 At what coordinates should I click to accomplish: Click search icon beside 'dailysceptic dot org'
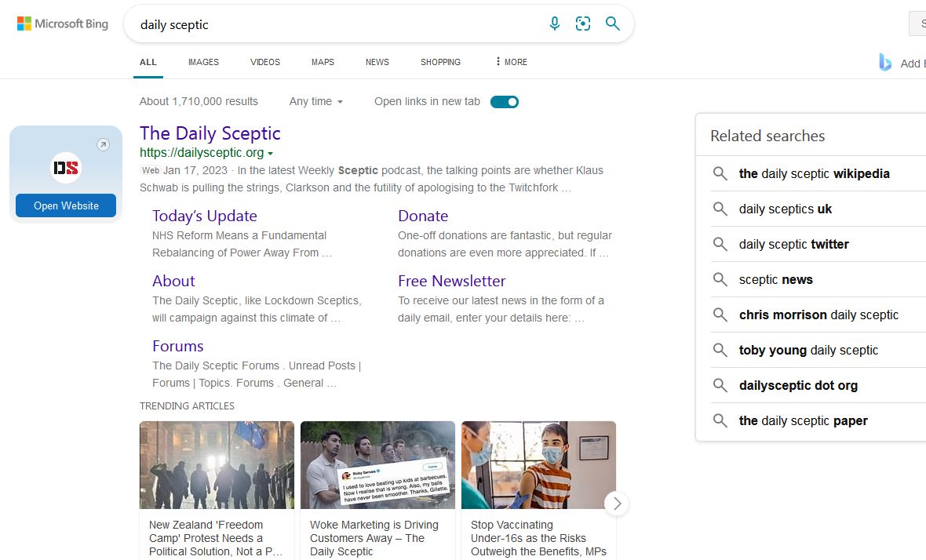[720, 385]
